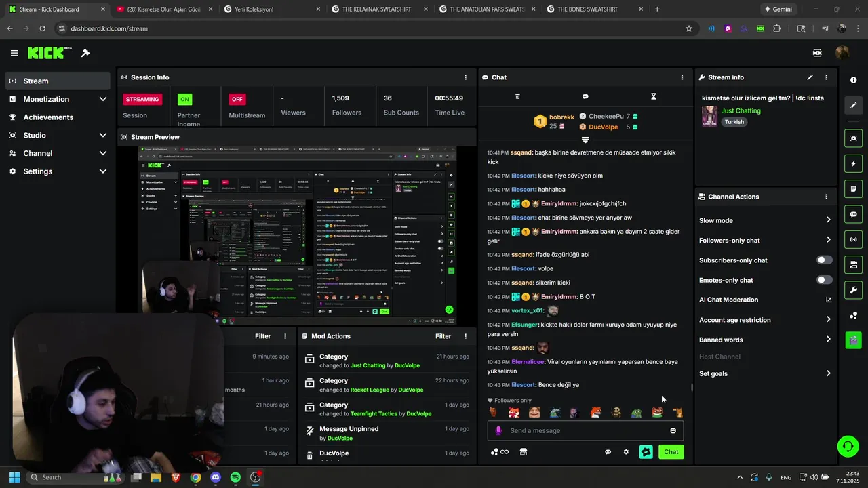This screenshot has height=488, width=868.
Task: Click the lightning bolt icon in the right sidebar
Action: 853,163
